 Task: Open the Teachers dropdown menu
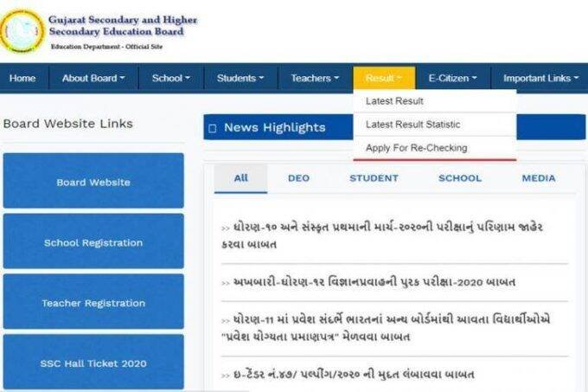tap(315, 78)
